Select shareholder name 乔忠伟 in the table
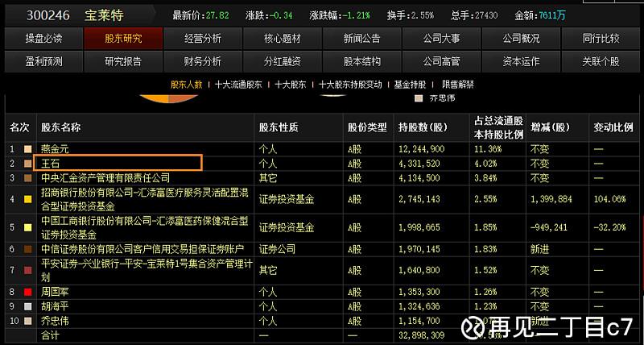 (x=55, y=321)
